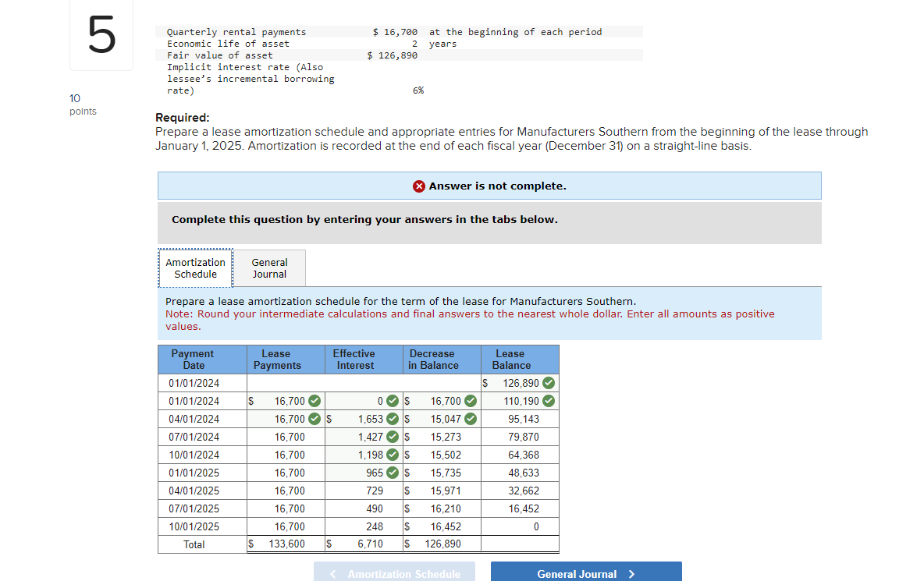The width and height of the screenshot is (924, 581).
Task: Click green check beside effective interest 1,427
Action: pos(393,437)
